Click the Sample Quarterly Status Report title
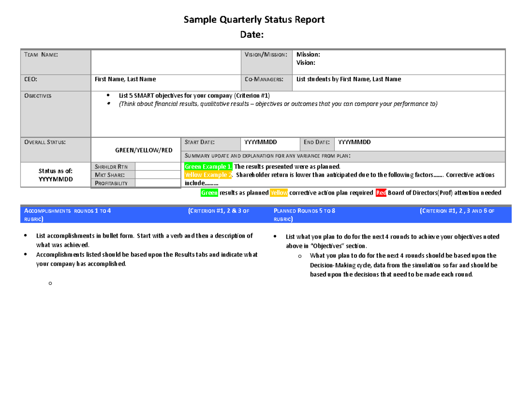This screenshot has width=532, height=411. click(x=254, y=19)
